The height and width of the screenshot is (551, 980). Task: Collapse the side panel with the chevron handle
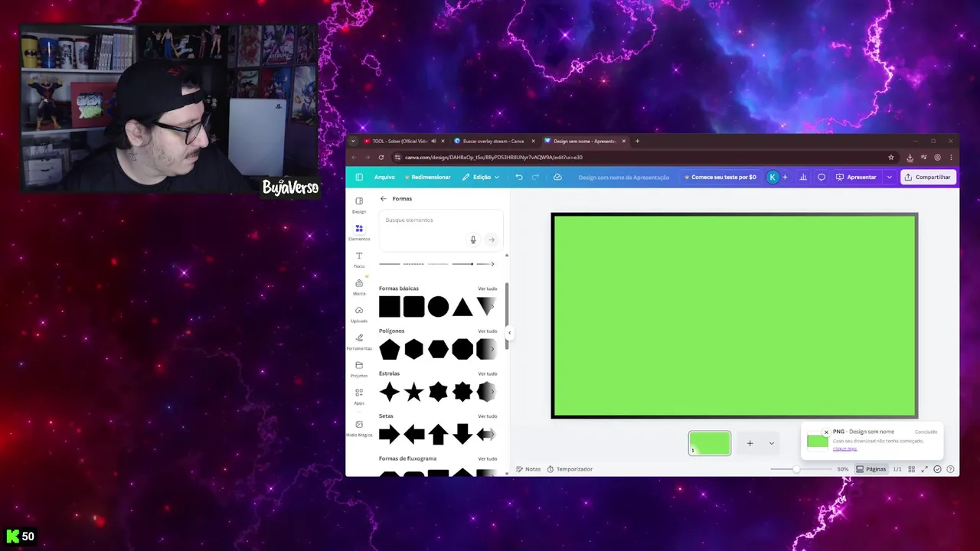click(x=509, y=333)
